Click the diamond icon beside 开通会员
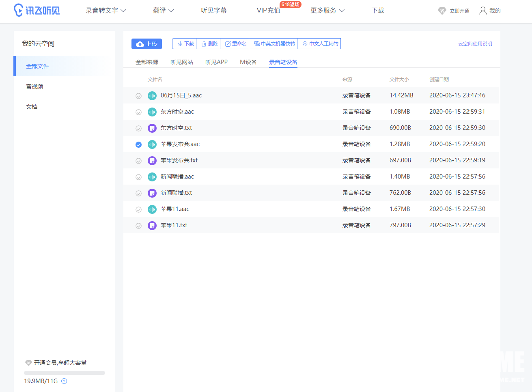 [28, 363]
